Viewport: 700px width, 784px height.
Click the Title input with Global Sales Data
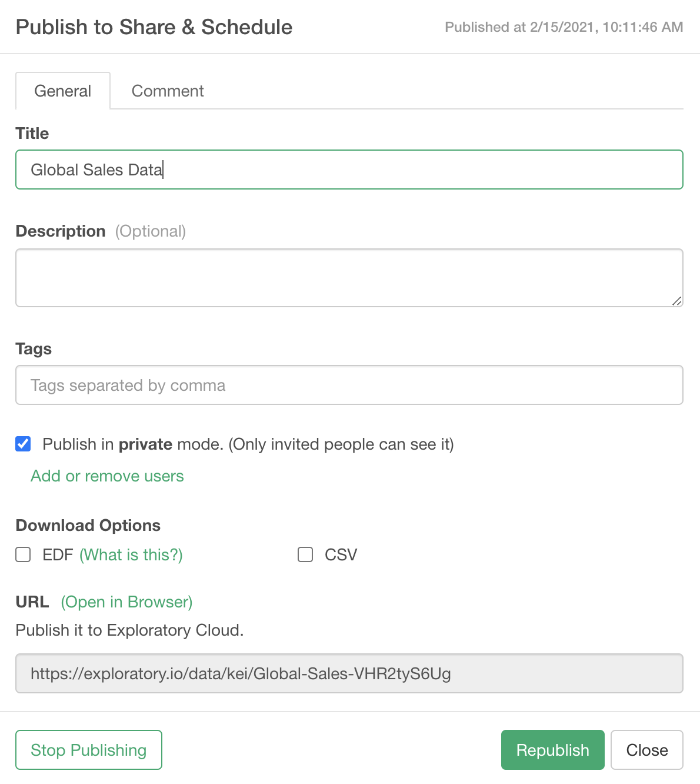349,170
